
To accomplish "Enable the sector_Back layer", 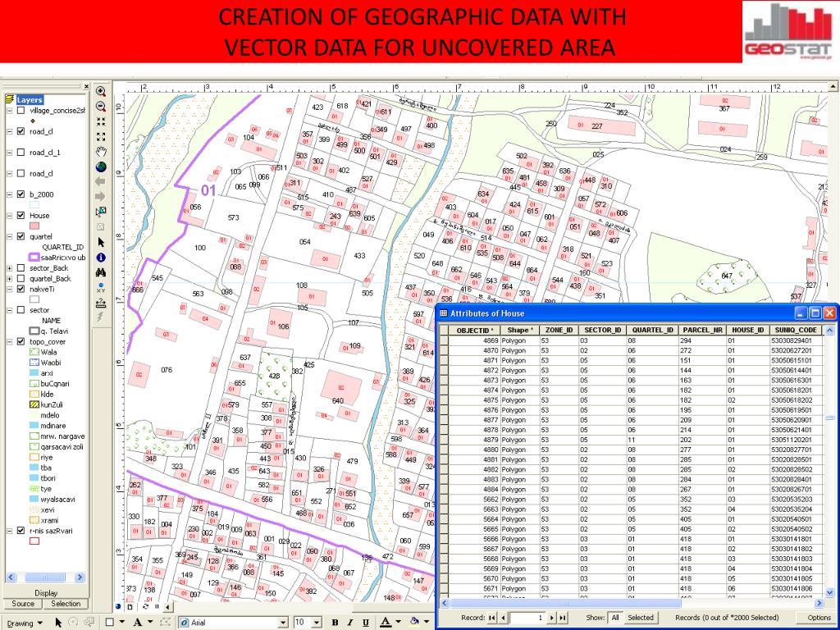I will [x=21, y=268].
